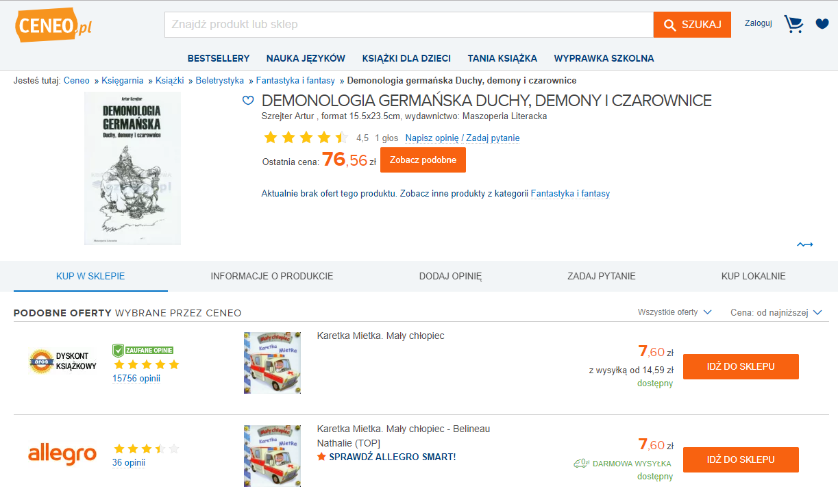The image size is (838, 504).
Task: Click the Zobacz podobne button
Action: pos(423,160)
